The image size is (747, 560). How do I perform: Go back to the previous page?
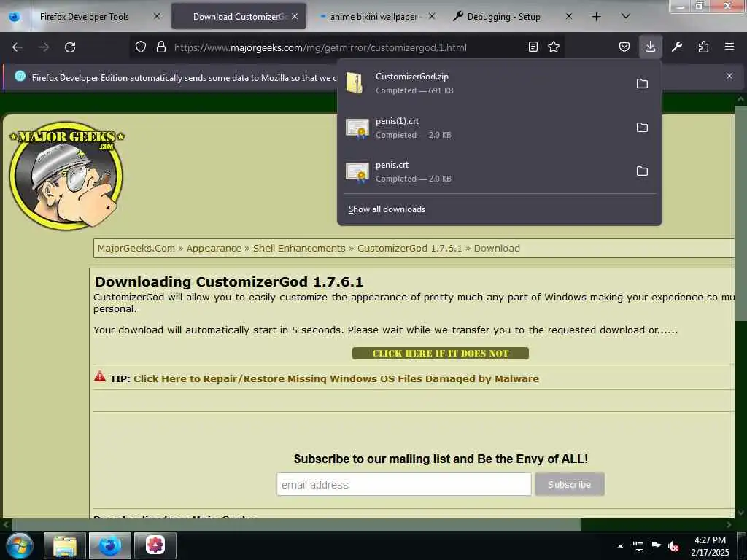[x=18, y=47]
